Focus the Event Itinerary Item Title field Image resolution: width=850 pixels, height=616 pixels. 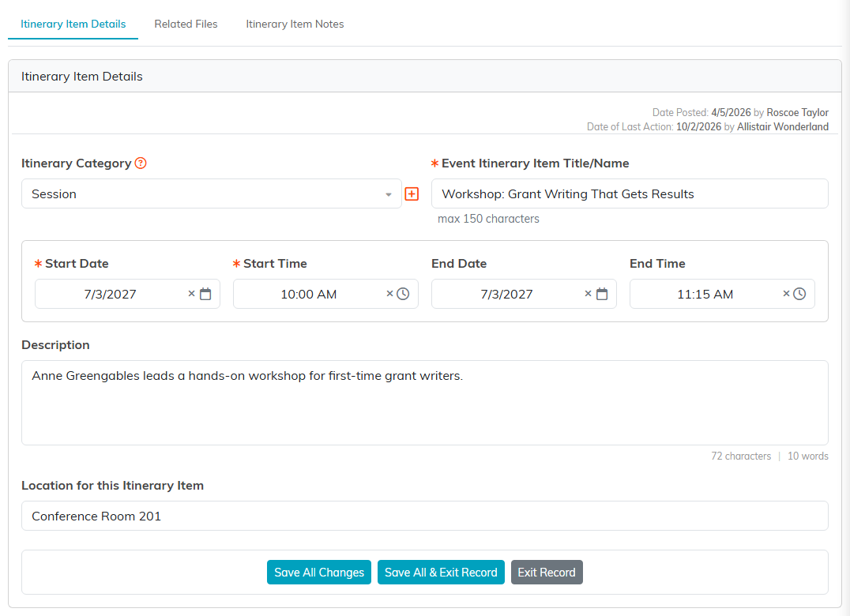tap(630, 194)
